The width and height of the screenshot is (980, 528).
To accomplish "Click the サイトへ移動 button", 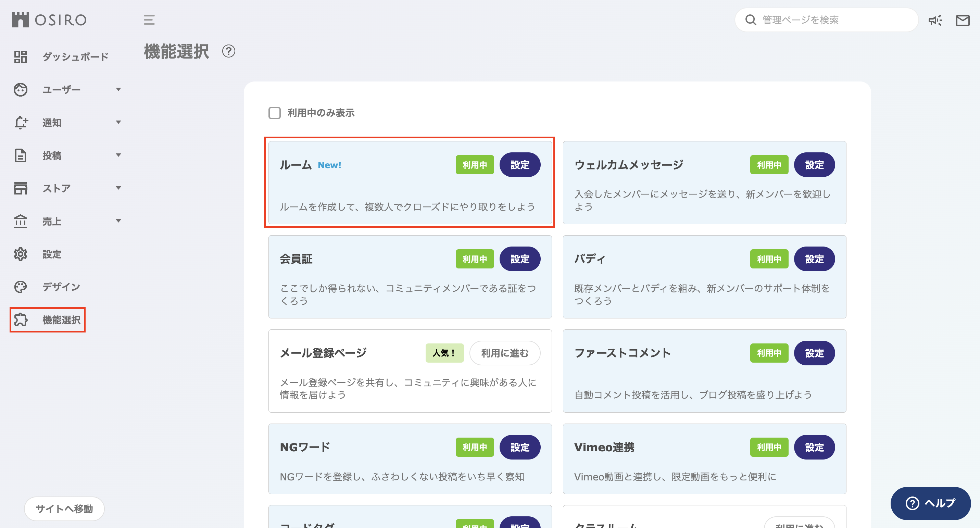I will tap(64, 508).
